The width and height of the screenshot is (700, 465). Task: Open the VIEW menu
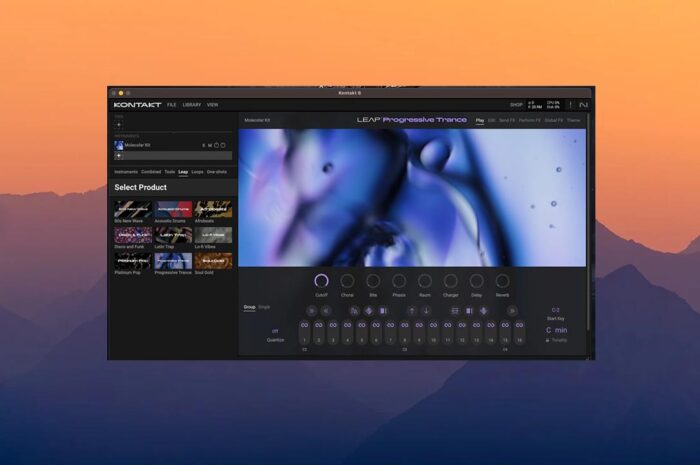[x=212, y=105]
